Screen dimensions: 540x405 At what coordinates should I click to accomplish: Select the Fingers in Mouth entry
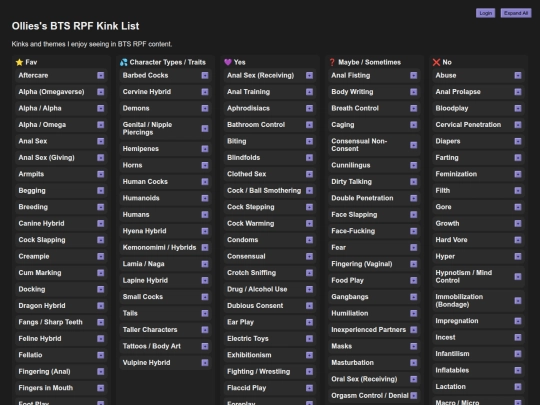tap(61, 388)
